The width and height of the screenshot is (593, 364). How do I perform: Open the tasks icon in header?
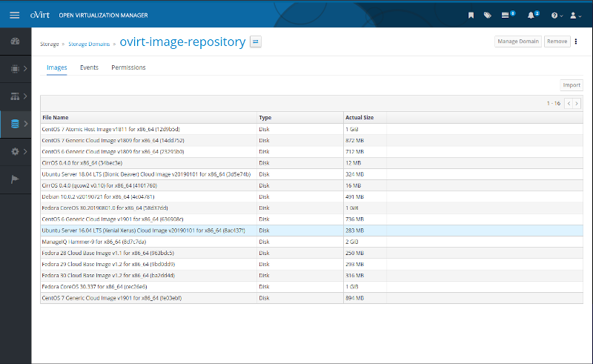point(506,16)
